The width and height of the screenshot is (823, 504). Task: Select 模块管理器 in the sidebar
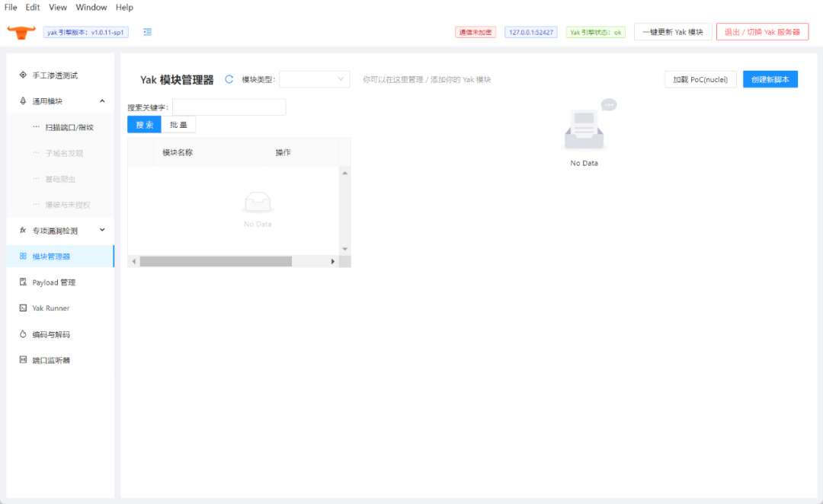60,256
